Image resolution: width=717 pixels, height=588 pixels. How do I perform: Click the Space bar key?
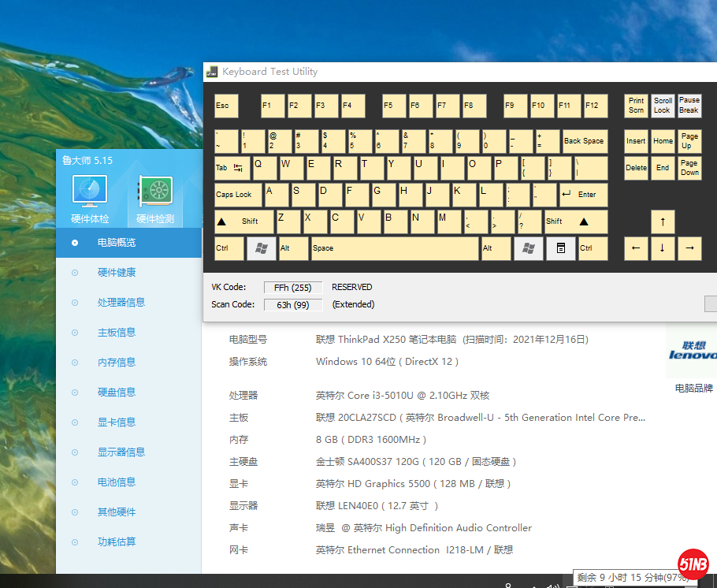tap(395, 248)
